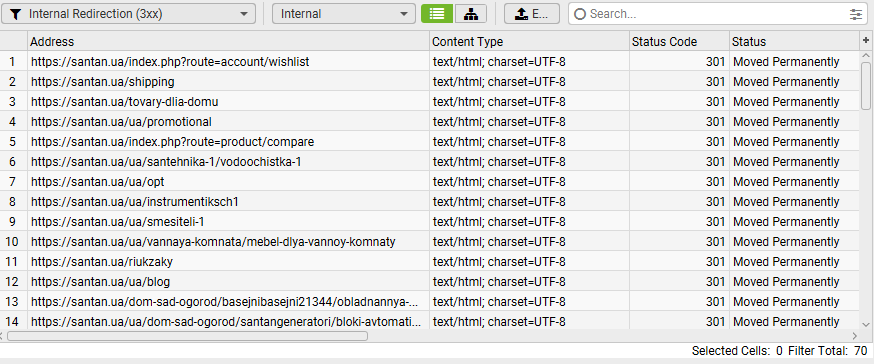
Task: Click the filter funnel icon
Action: pos(16,14)
